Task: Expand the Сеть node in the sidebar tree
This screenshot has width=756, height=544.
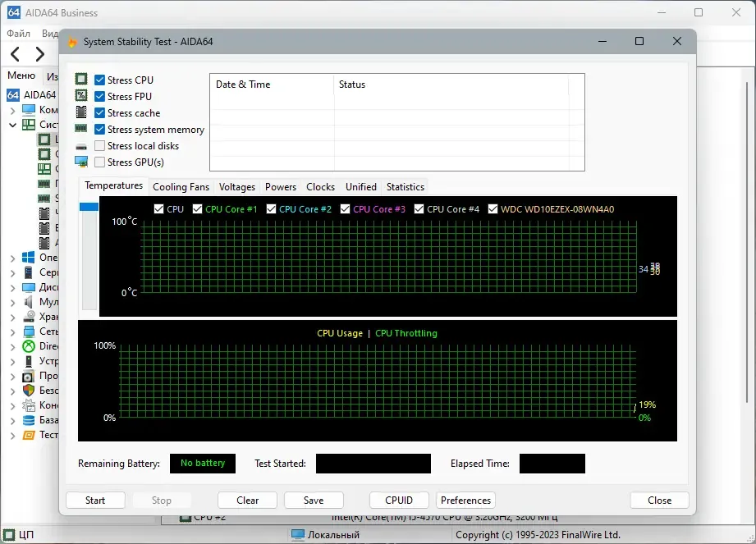Action: (12, 331)
